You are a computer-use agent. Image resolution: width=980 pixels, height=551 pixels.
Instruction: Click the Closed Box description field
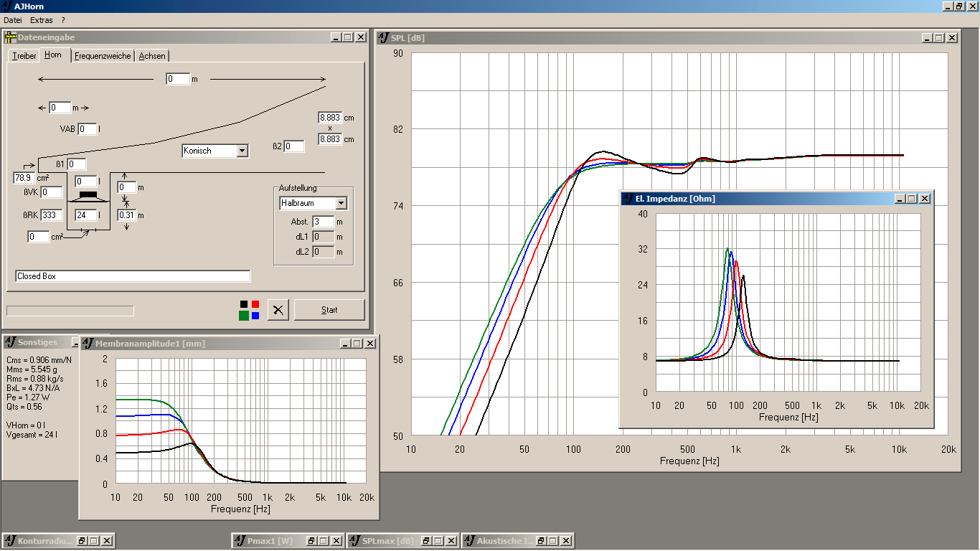[133, 276]
